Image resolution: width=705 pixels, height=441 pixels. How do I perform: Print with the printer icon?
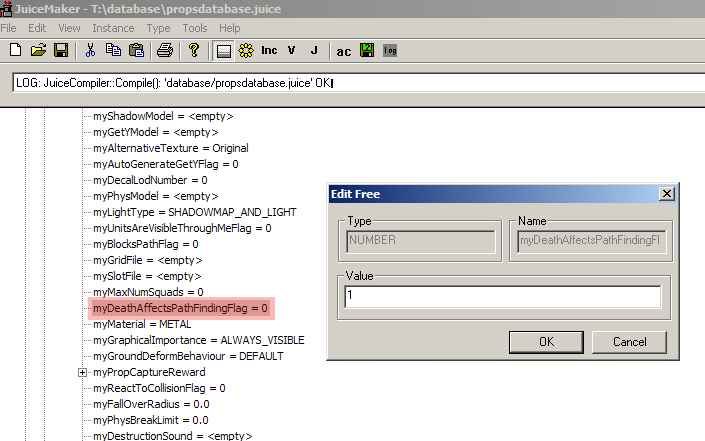165,50
